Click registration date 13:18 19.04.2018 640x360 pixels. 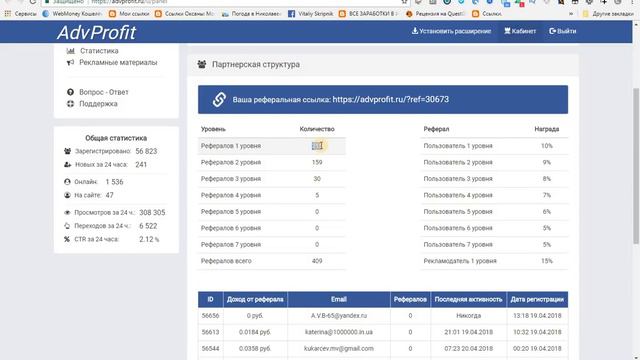point(537,316)
